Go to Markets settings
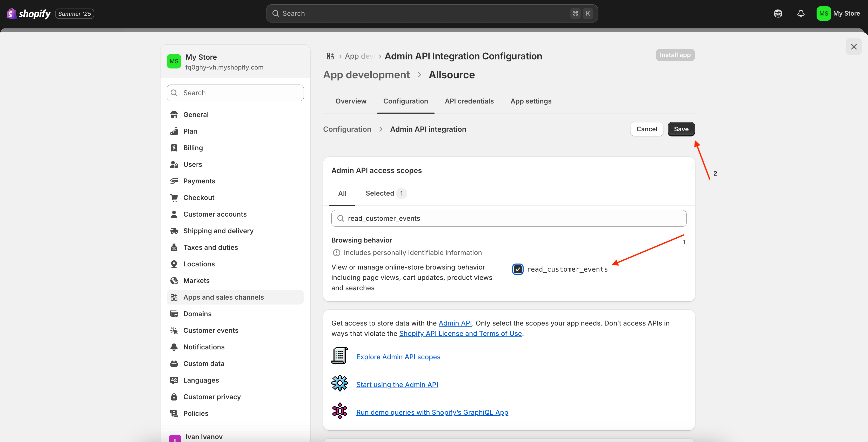The width and height of the screenshot is (868, 442). click(x=196, y=281)
